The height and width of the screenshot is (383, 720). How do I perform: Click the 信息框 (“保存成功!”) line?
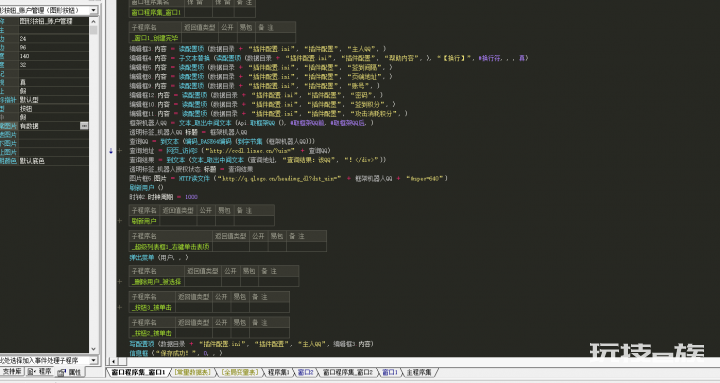(x=176, y=353)
